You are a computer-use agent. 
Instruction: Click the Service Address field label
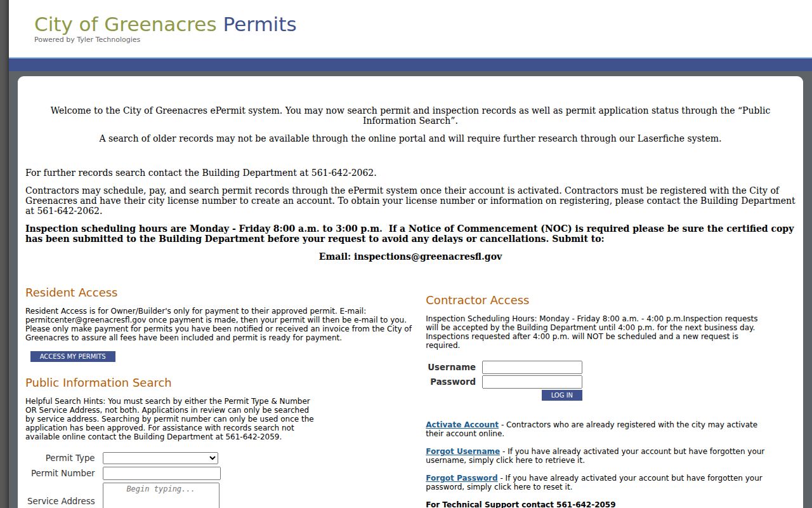pyautogui.click(x=61, y=501)
